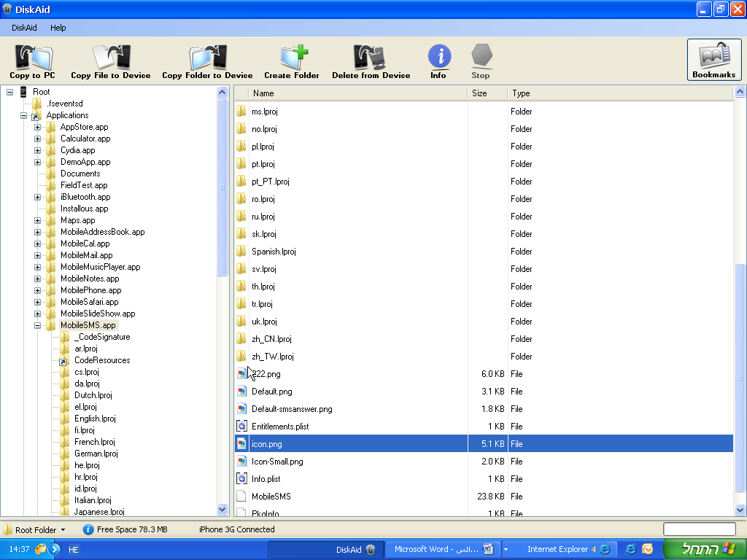Image resolution: width=747 pixels, height=560 pixels.
Task: Sort file list by Name column
Action: (357, 93)
